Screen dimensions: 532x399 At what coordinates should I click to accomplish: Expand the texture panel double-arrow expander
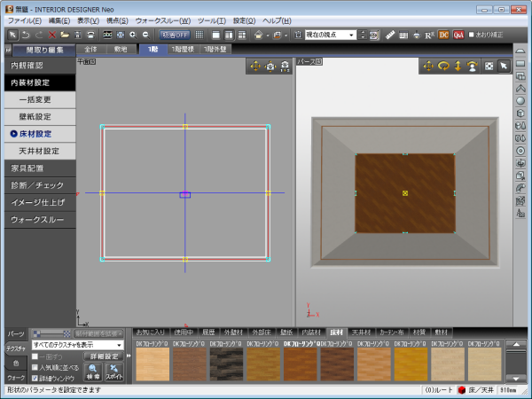pyautogui.click(x=129, y=356)
